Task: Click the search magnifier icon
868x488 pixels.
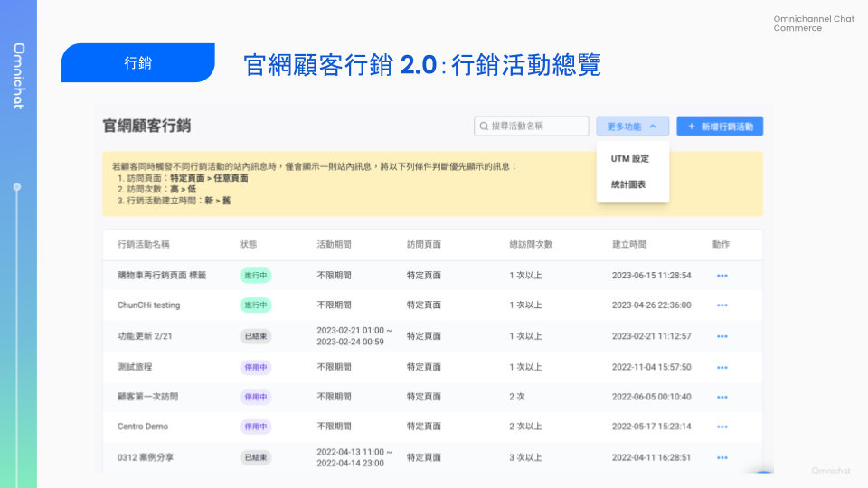Action: [484, 127]
